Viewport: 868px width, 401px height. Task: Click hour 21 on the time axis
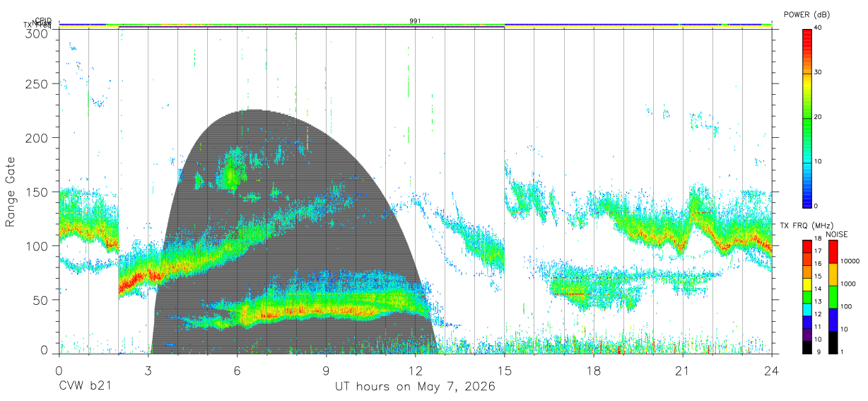click(x=683, y=370)
